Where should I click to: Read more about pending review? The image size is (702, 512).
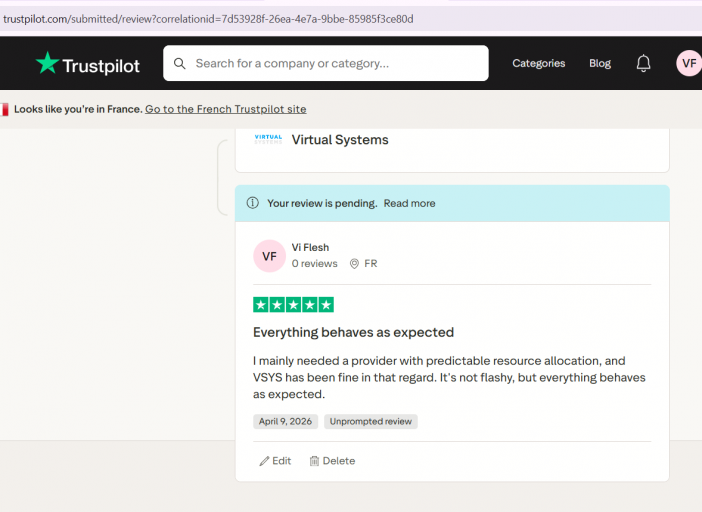(409, 203)
